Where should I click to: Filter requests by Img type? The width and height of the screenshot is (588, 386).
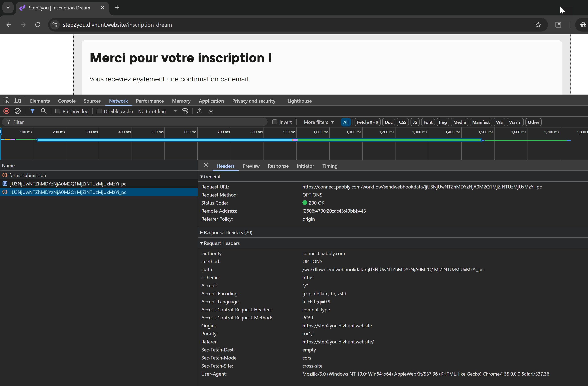pos(443,122)
